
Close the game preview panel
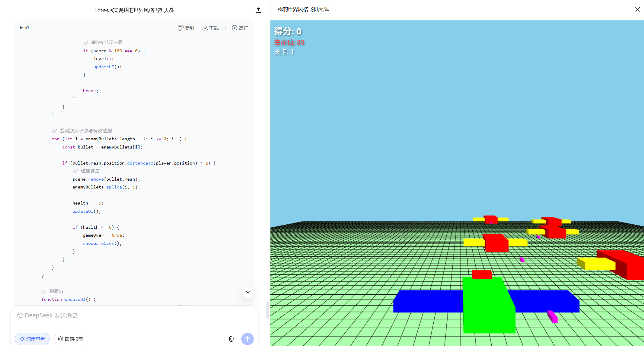(x=637, y=9)
